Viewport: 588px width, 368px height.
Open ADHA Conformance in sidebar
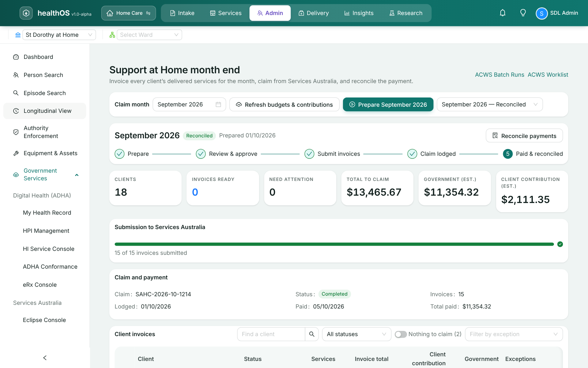pyautogui.click(x=50, y=266)
